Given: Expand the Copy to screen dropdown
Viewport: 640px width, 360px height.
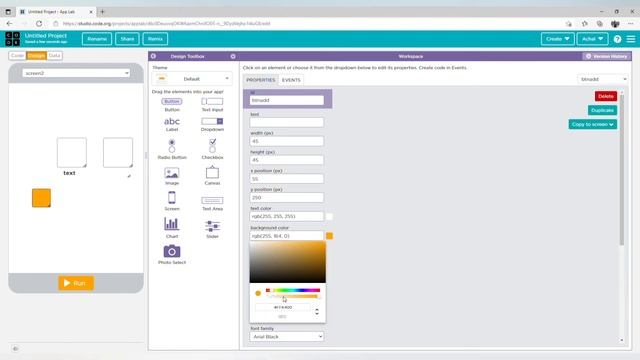Looking at the screenshot, I should [593, 124].
